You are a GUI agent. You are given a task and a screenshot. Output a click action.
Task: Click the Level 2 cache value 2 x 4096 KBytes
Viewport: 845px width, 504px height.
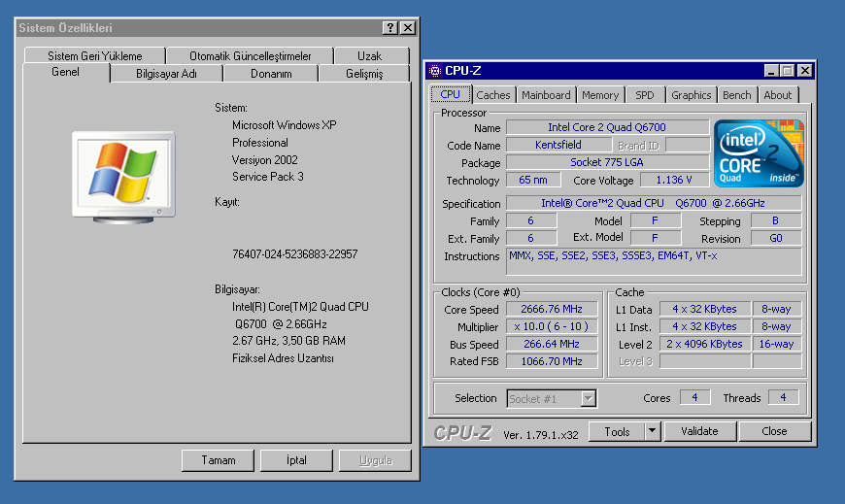[x=705, y=344]
